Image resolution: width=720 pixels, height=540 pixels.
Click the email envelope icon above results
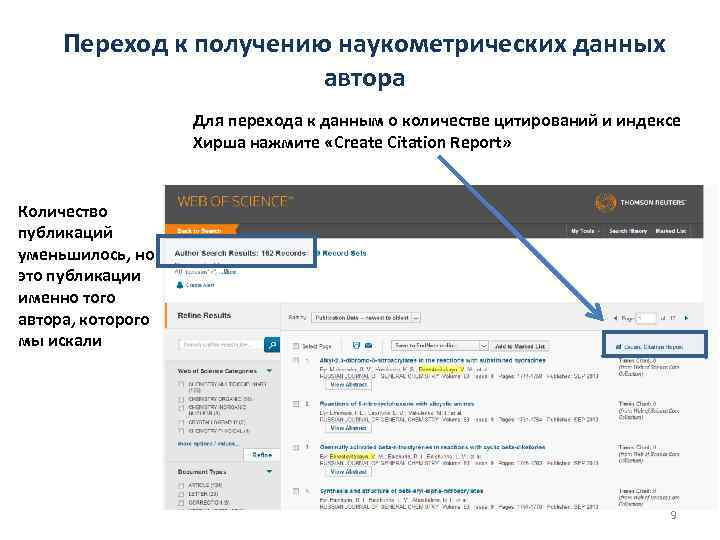coord(368,345)
